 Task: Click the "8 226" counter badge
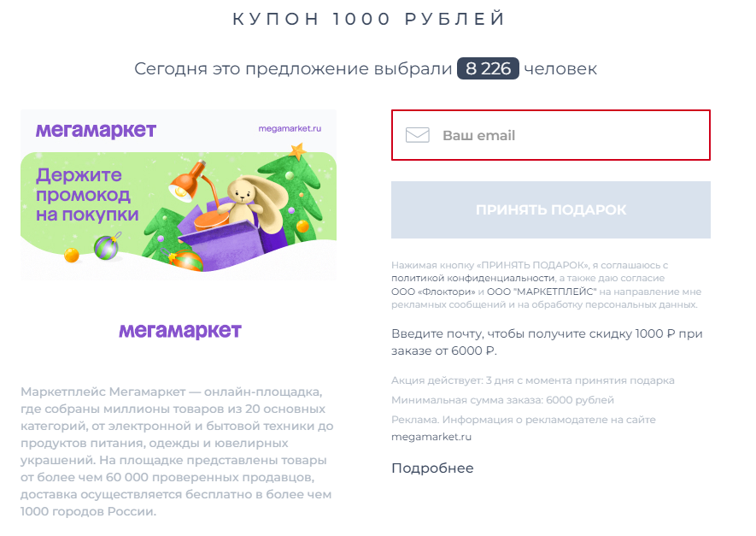488,68
